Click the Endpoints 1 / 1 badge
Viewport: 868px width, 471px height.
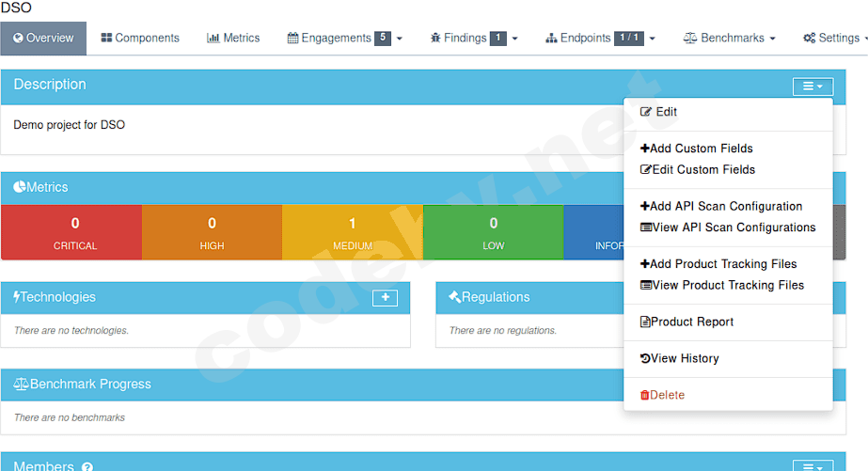(629, 38)
